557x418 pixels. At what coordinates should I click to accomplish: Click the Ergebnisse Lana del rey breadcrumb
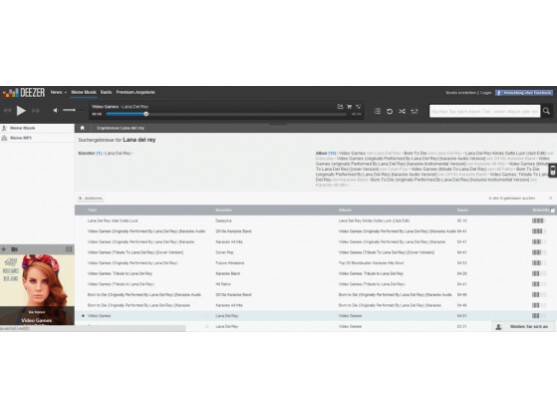120,128
